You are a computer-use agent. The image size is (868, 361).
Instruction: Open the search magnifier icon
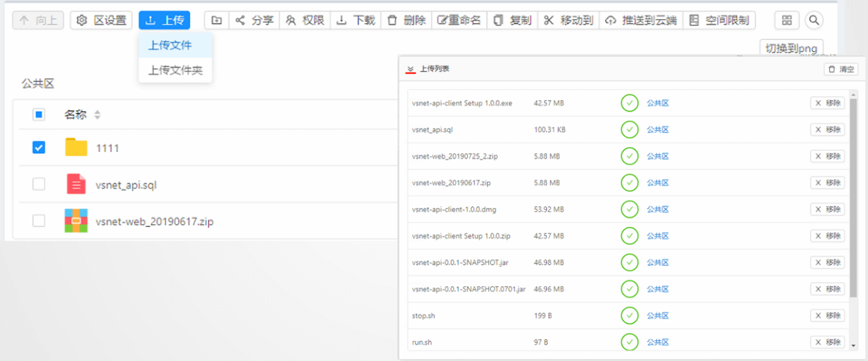[813, 21]
